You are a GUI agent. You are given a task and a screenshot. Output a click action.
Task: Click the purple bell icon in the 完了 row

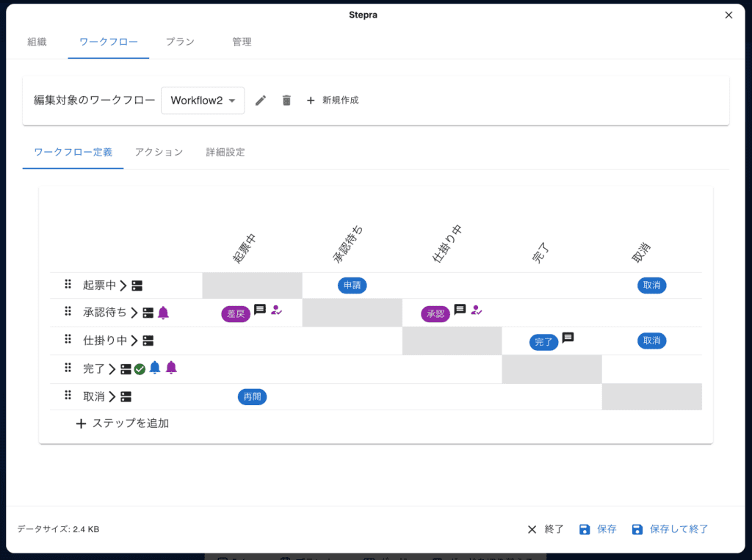pos(171,368)
